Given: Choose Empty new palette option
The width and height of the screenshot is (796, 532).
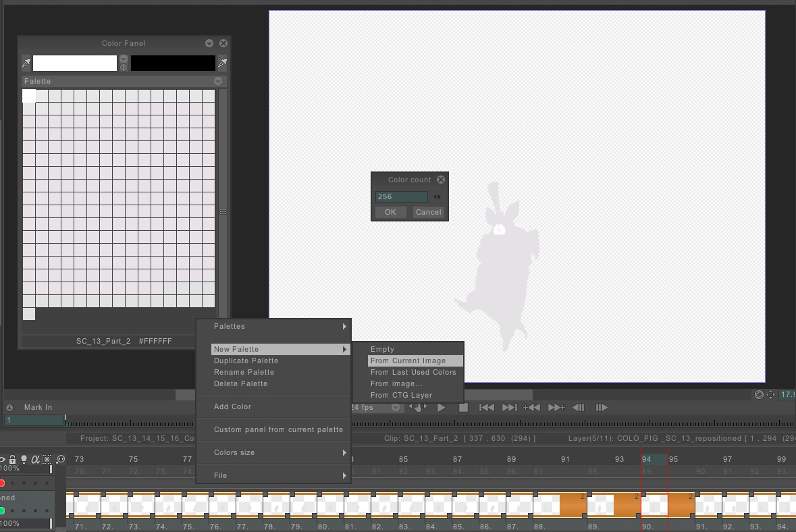Looking at the screenshot, I should click(382, 349).
